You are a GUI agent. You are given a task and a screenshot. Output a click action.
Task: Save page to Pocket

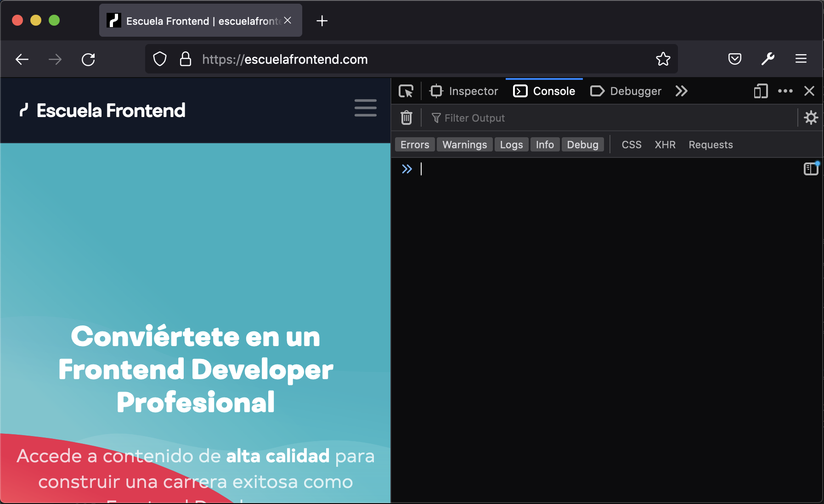[x=735, y=59]
